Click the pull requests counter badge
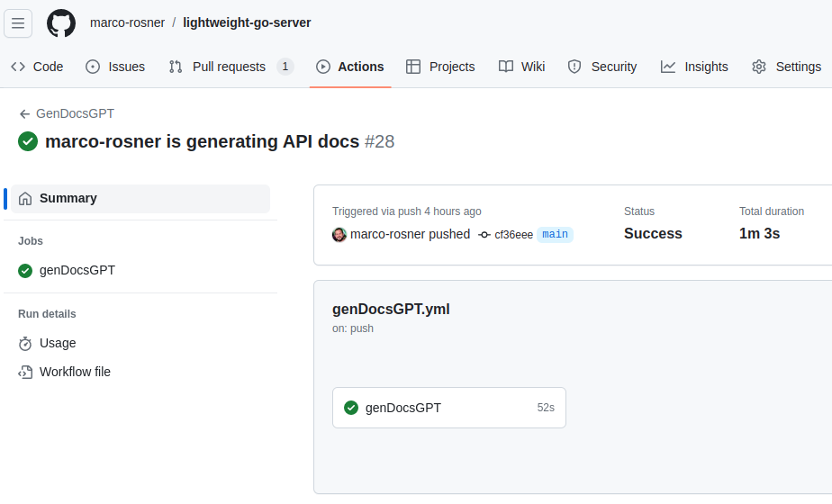Image resolution: width=832 pixels, height=504 pixels. click(x=285, y=67)
